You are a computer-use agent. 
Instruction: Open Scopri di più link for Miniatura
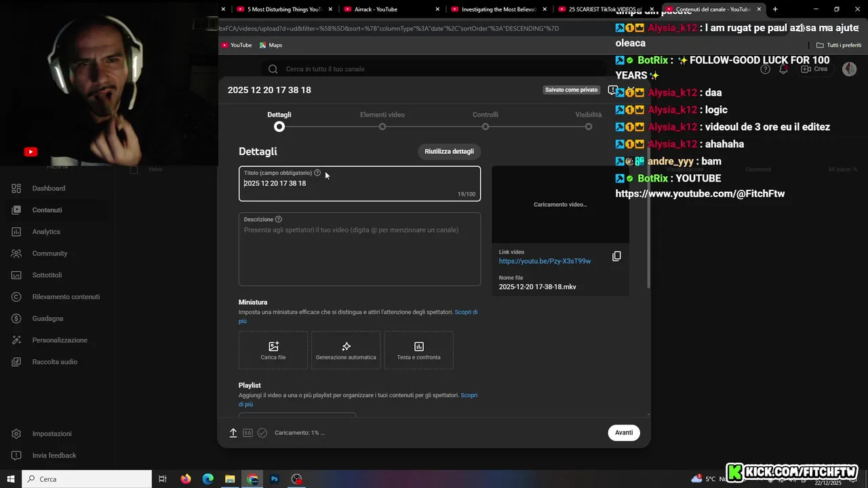pyautogui.click(x=466, y=312)
